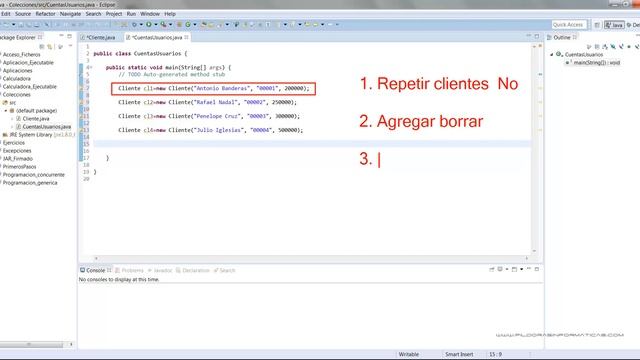Open the Source menu
The image size is (640, 360).
(23, 14)
